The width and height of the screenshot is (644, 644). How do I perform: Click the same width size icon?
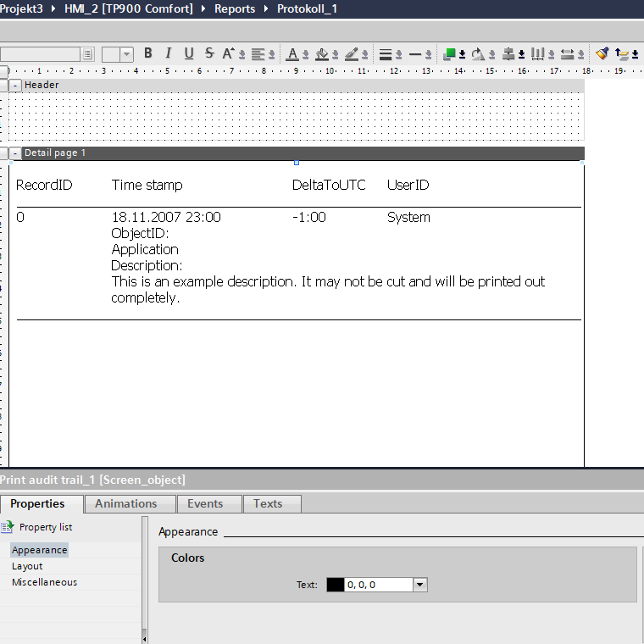pyautogui.click(x=567, y=53)
